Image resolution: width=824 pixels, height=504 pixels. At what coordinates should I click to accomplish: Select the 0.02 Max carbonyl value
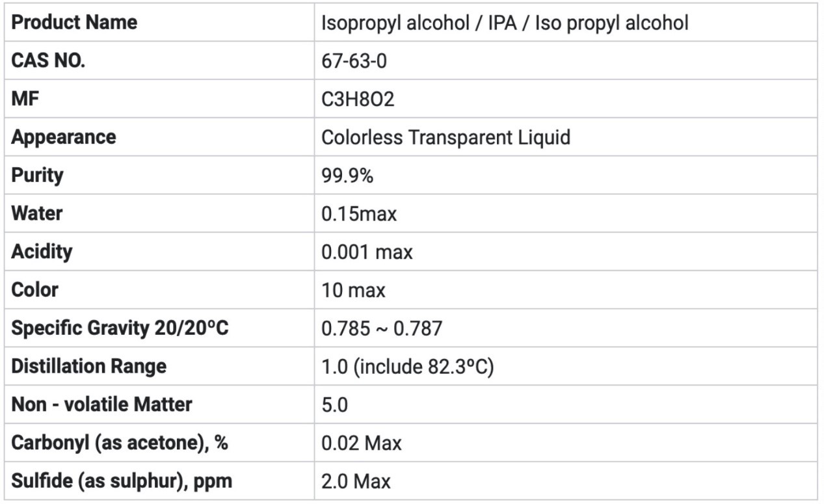coord(362,444)
